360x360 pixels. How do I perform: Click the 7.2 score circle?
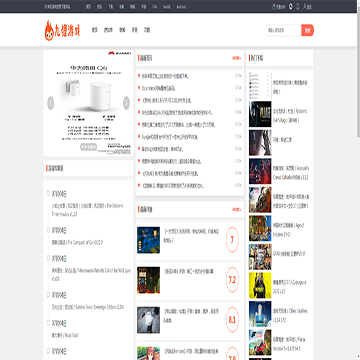[x=232, y=280]
